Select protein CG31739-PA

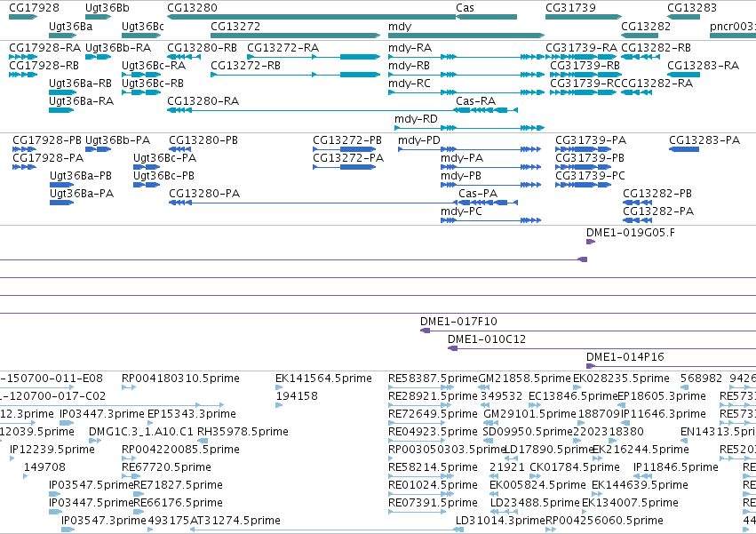click(x=591, y=140)
